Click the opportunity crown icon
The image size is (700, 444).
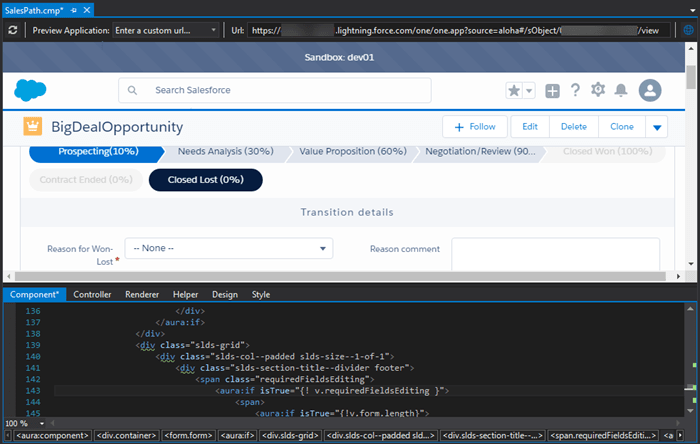pyautogui.click(x=33, y=126)
